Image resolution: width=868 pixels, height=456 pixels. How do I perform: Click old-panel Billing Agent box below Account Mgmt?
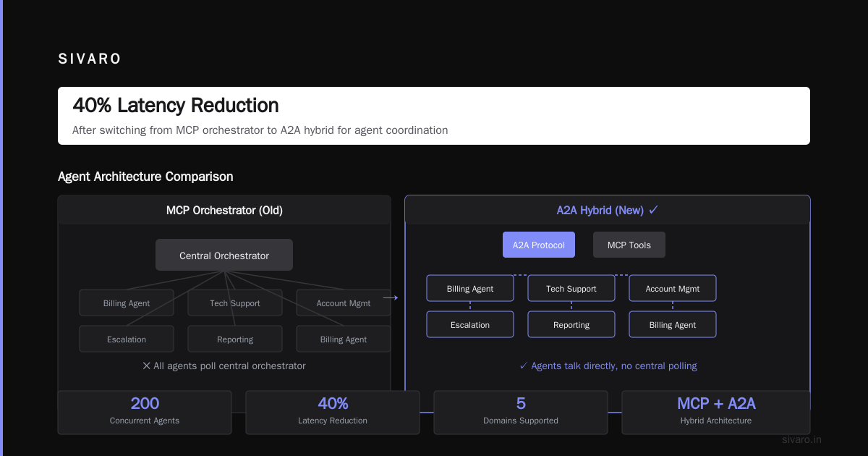(x=344, y=339)
